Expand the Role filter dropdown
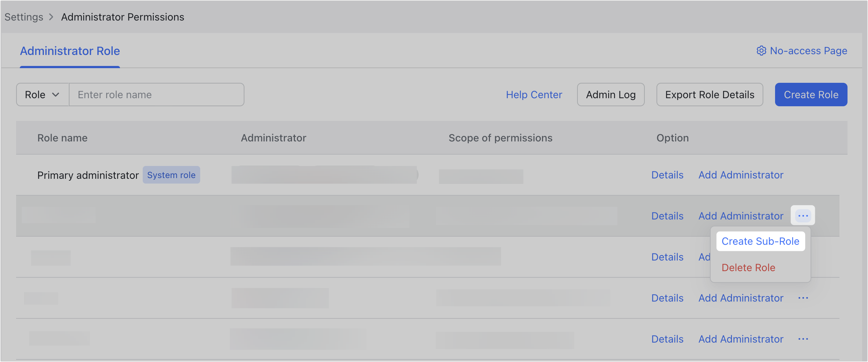The width and height of the screenshot is (868, 362). (42, 95)
